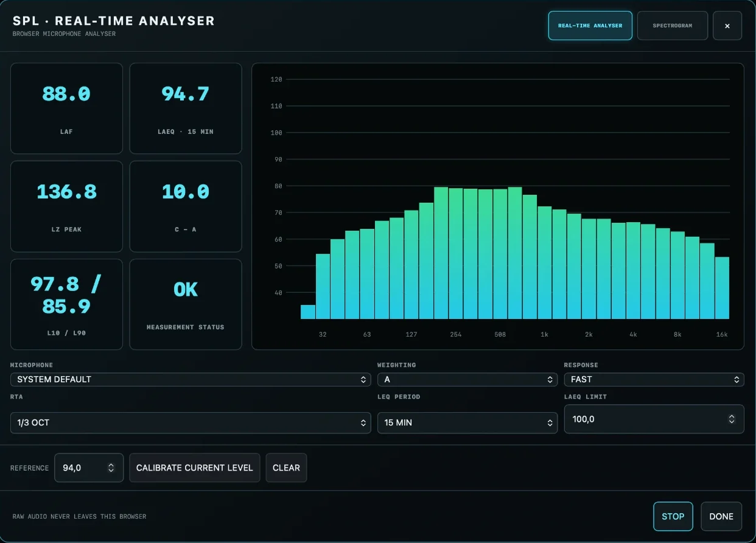756x543 pixels.
Task: Click the 1k frequency axis label
Action: tap(545, 335)
